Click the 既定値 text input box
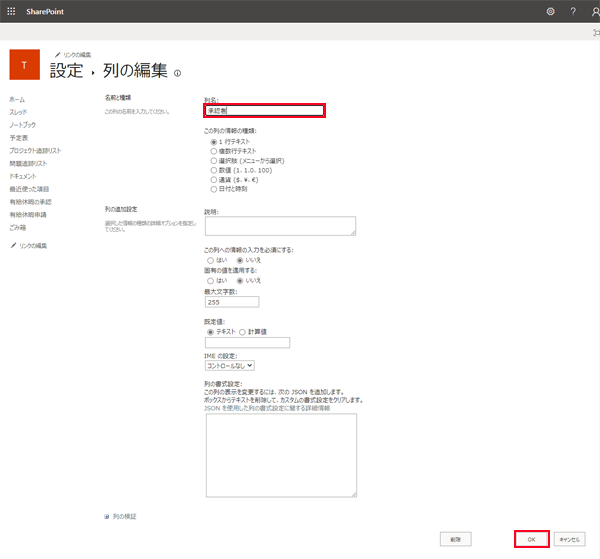600x559 pixels. [248, 343]
